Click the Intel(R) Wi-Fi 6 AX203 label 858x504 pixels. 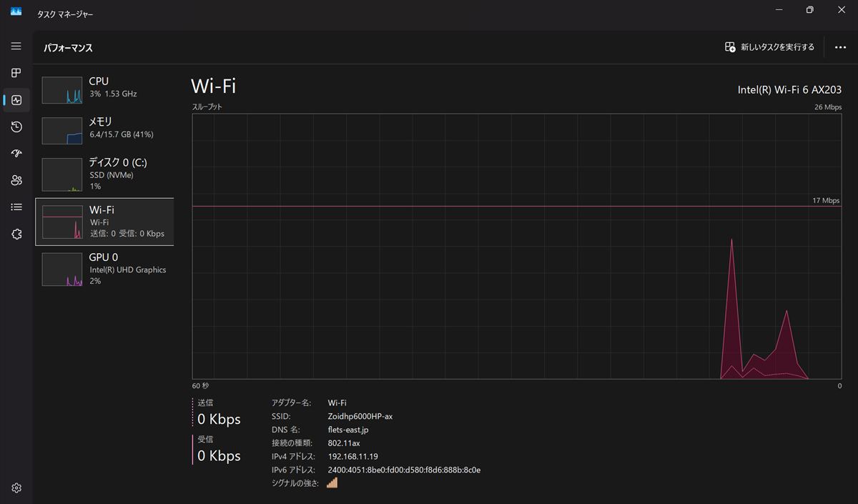[789, 90]
